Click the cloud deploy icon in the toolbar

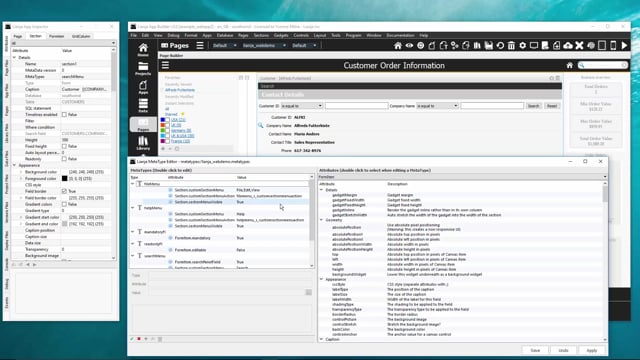click(x=568, y=45)
